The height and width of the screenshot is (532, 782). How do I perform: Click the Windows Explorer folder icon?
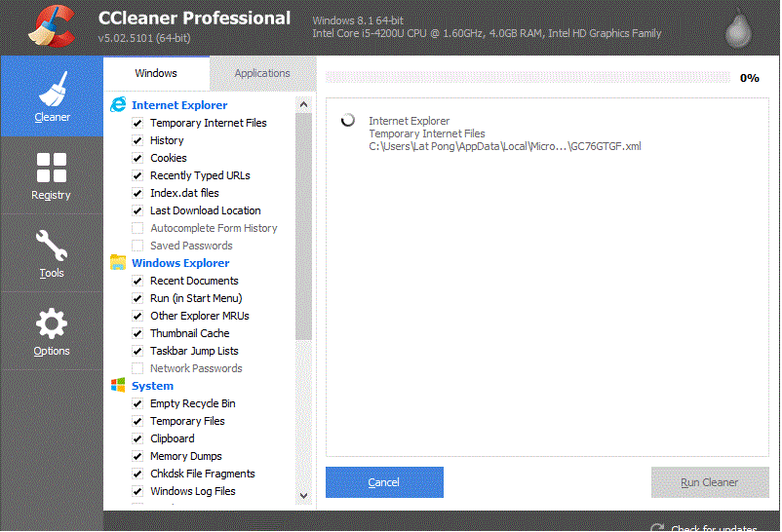[x=118, y=262]
